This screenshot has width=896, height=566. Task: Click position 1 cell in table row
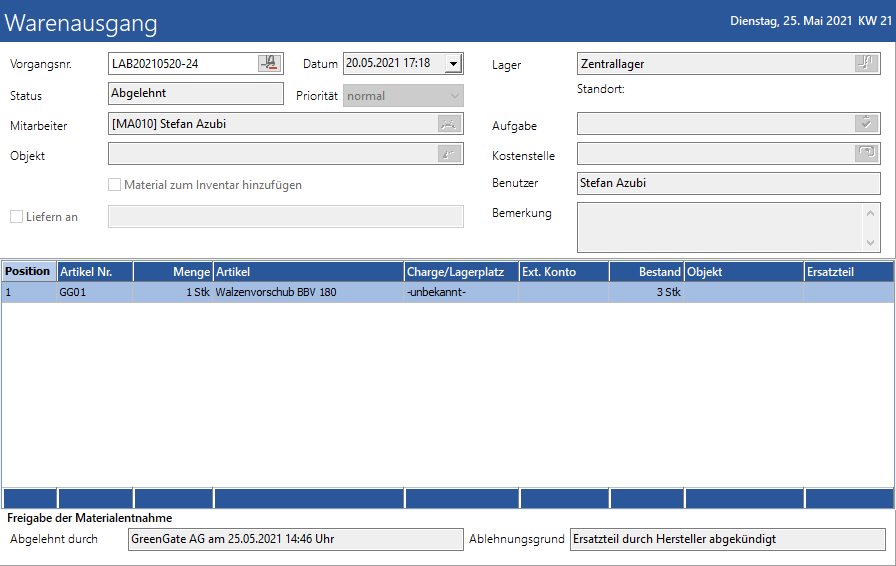click(x=29, y=292)
